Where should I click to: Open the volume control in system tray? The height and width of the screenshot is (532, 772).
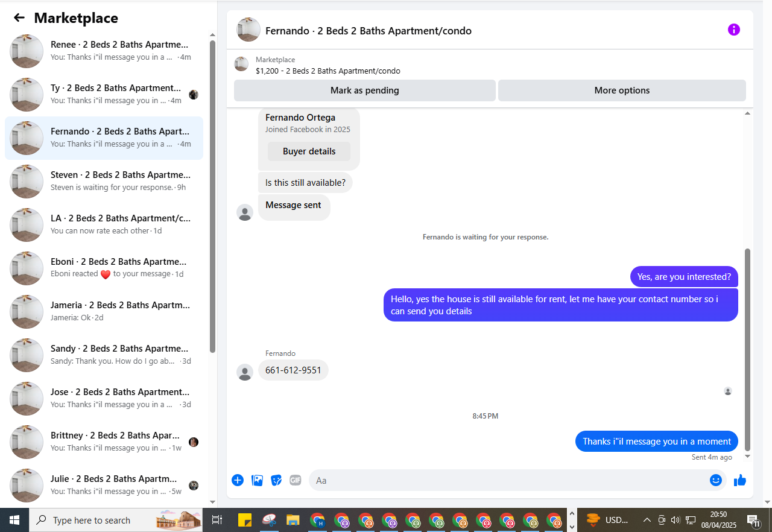pyautogui.click(x=675, y=520)
